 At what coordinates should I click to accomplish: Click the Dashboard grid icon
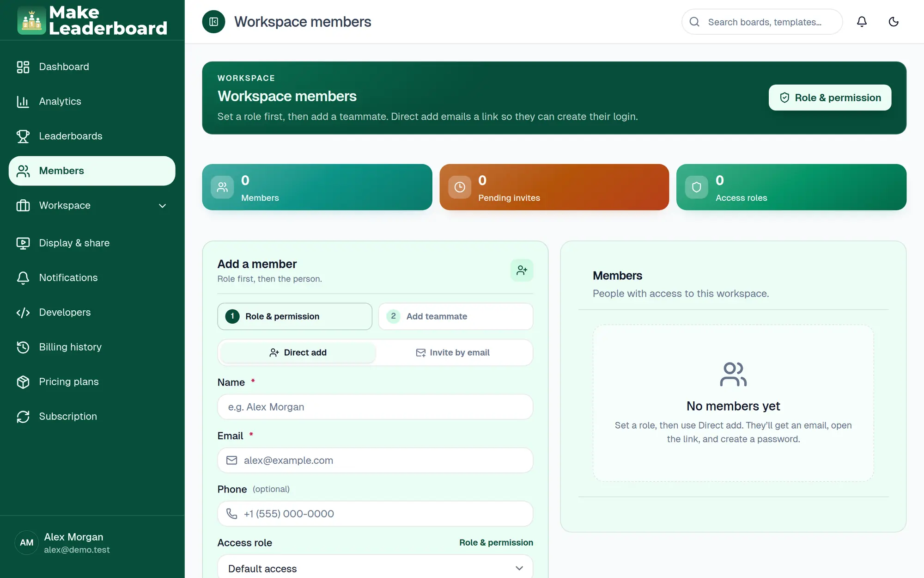[x=23, y=67]
